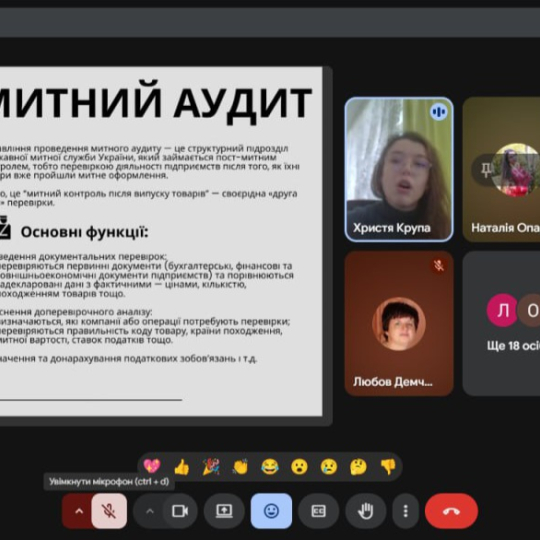Screen dimensions: 540x540
Task: Send party popper reaction
Action: click(211, 467)
